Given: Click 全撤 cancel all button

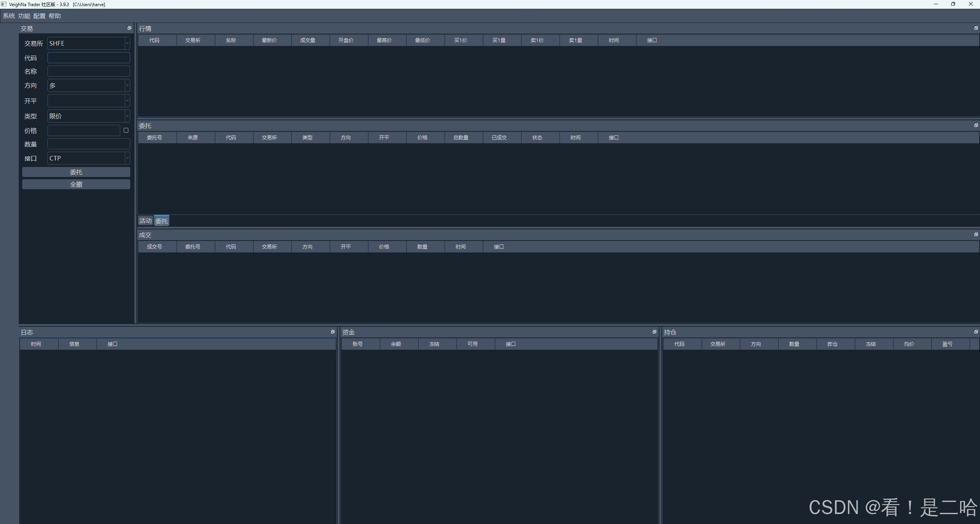Looking at the screenshot, I should click(x=76, y=185).
